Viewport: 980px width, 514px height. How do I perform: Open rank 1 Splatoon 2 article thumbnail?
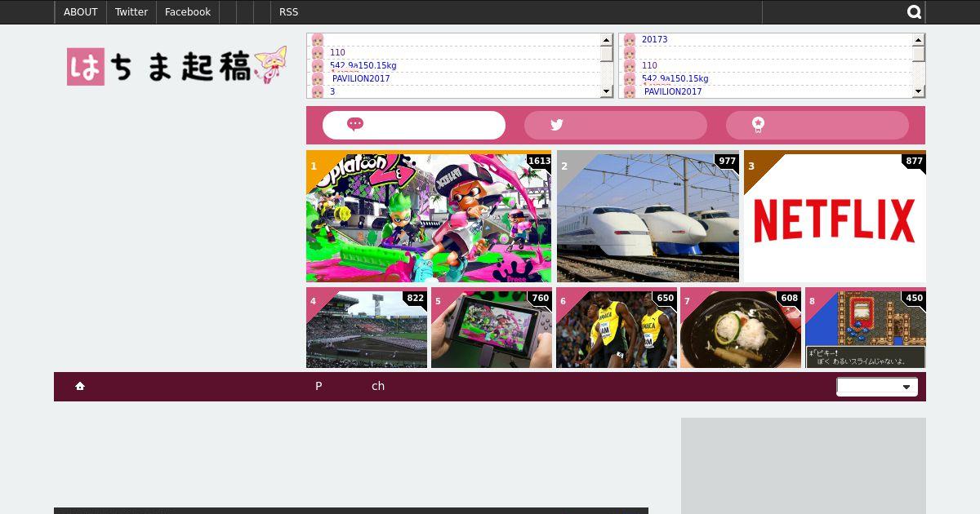pos(429,216)
